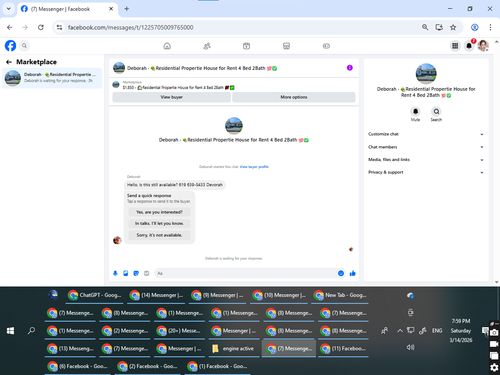Send quick reply 'Sorry, it's not available.'
The width and height of the screenshot is (500, 375).
159,235
